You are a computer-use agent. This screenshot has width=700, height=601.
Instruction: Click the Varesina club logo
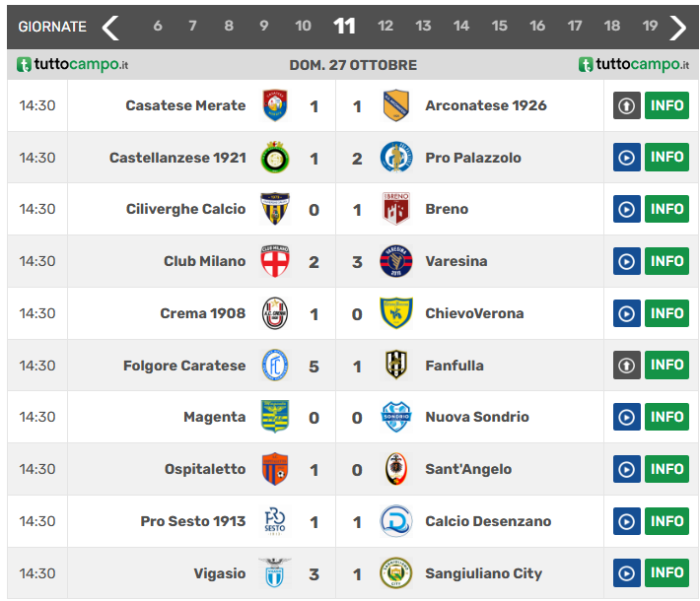396,261
